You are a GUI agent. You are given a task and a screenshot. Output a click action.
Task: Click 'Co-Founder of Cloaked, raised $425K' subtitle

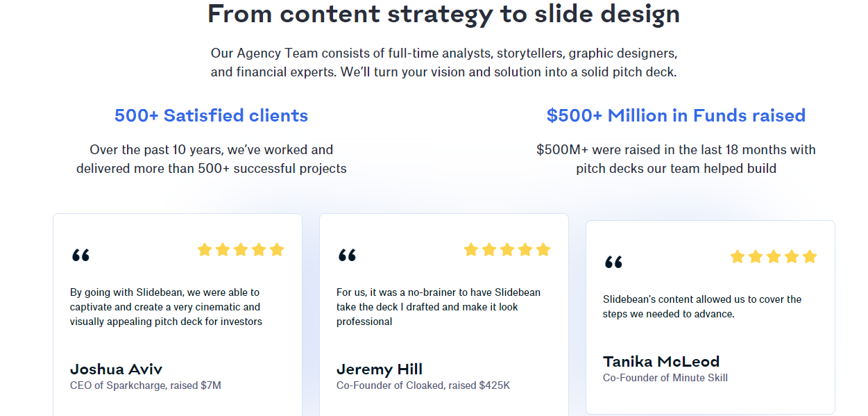(423, 385)
